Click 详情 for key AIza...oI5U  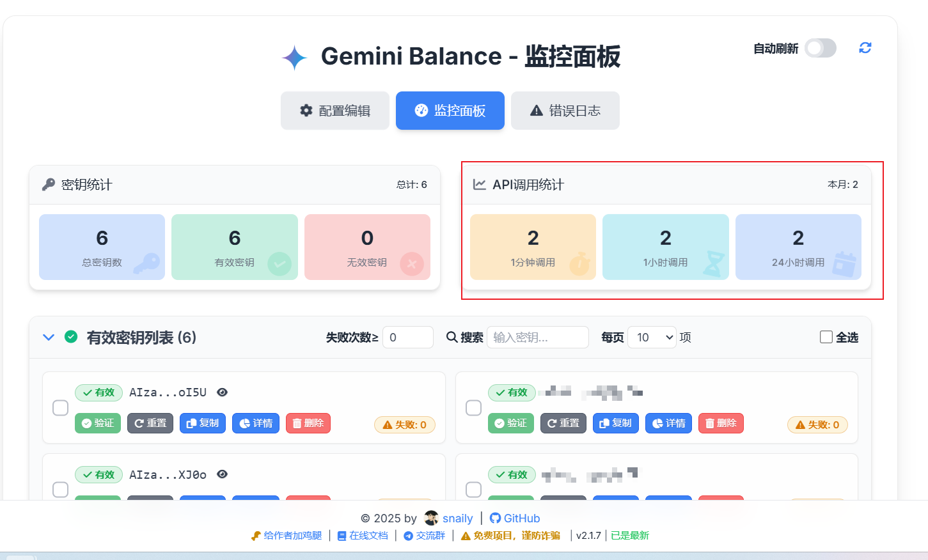click(x=256, y=423)
